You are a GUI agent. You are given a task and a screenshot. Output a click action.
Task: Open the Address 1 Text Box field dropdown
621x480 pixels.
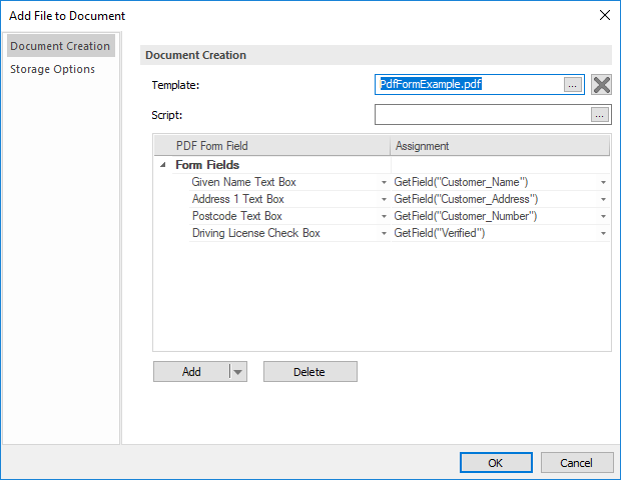click(x=384, y=199)
